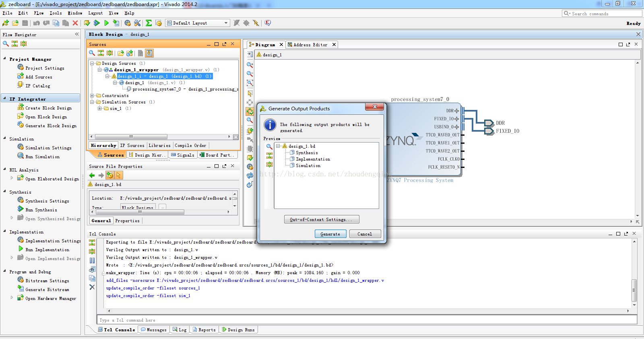The width and height of the screenshot is (644, 339).
Task: Expand sim_1 tree node
Action: (x=99, y=108)
